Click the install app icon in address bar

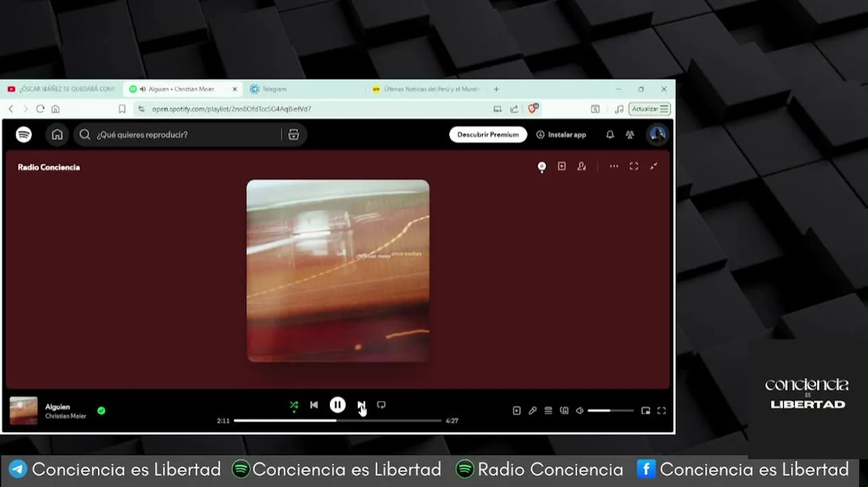tap(498, 109)
